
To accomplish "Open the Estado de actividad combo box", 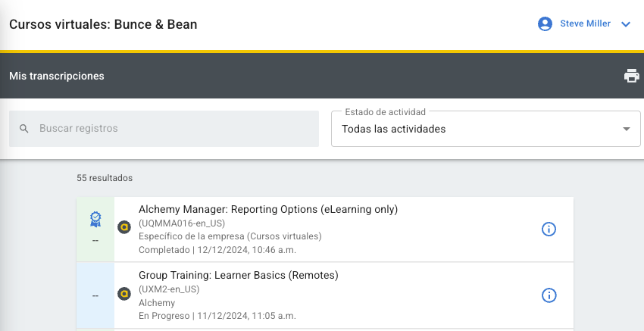I will pyautogui.click(x=477, y=130).
